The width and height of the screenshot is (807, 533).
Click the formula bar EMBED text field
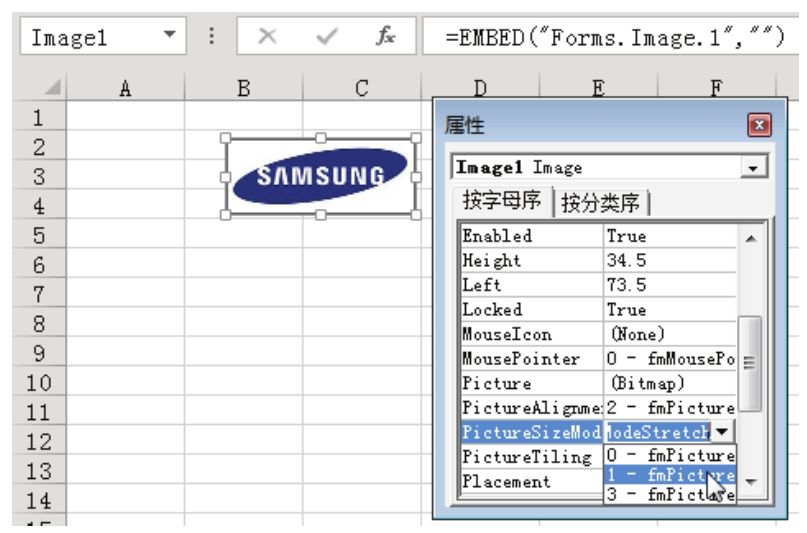coord(610,37)
